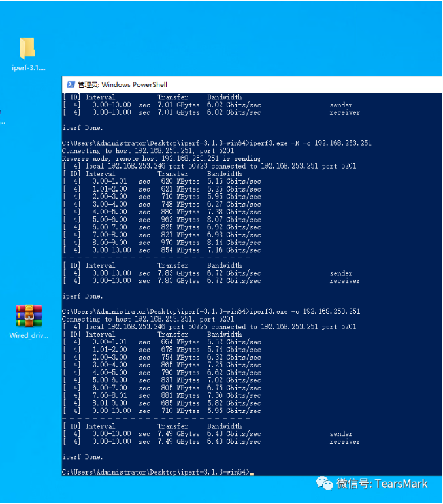Viewport: 443px width, 504px height.
Task: Click the 6.72 Gbits/sec receiver row
Action: click(212, 281)
